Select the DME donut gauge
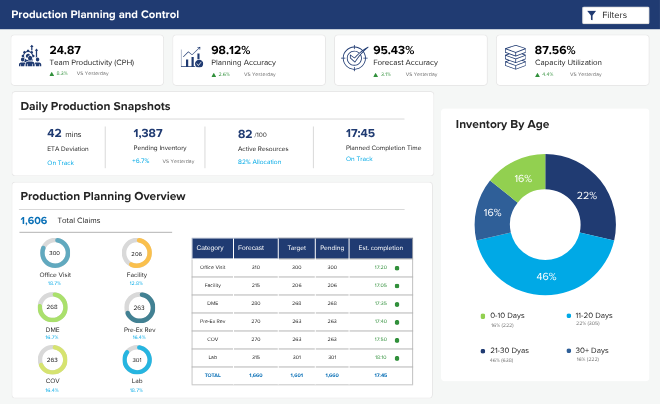The image size is (660, 404). click(53, 307)
